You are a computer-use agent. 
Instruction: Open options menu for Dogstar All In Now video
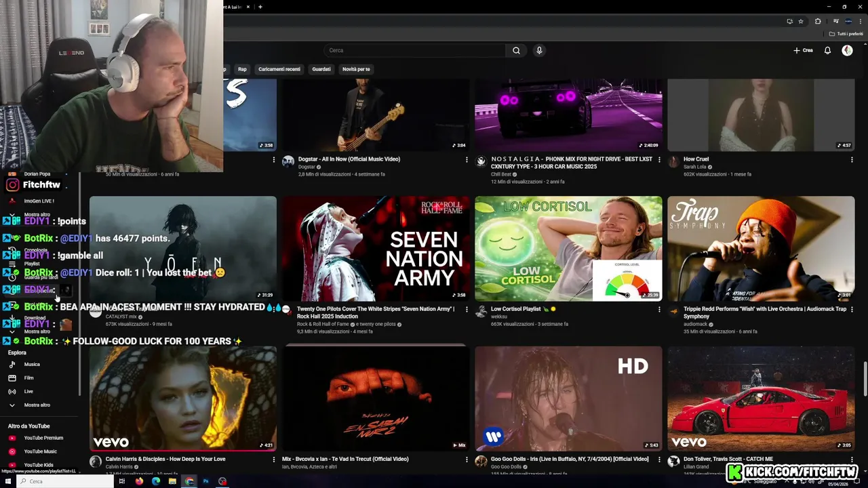[467, 160]
